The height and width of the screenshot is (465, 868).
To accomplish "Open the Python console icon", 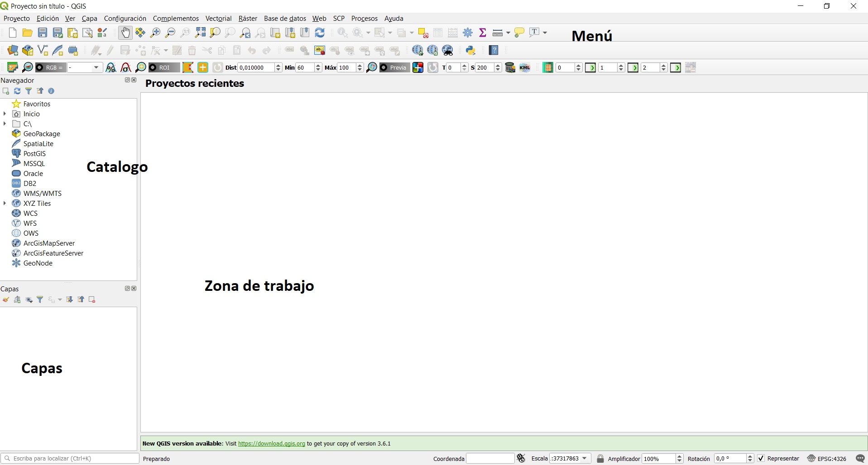I will (x=470, y=50).
